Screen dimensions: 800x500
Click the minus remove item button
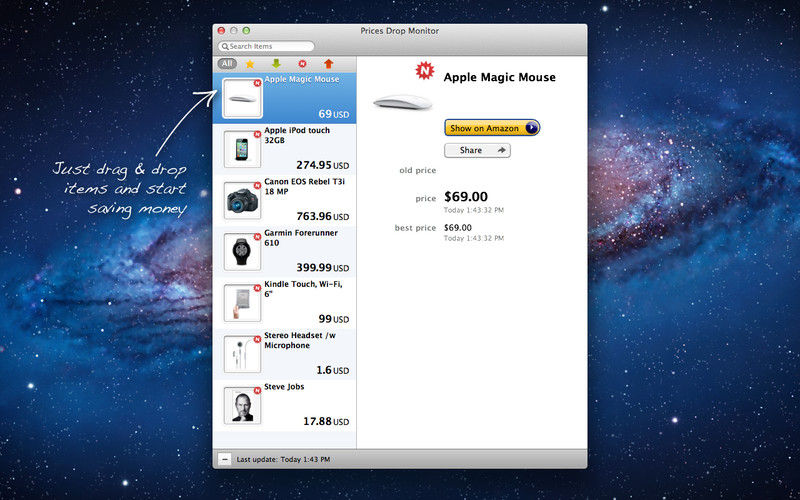(x=224, y=459)
